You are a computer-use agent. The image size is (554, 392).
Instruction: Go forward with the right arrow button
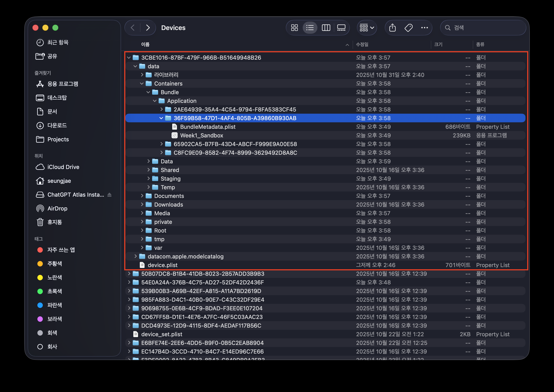[148, 28]
